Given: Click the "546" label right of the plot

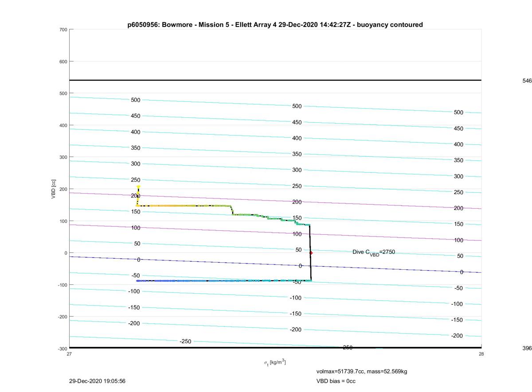Looking at the screenshot, I should [x=527, y=81].
